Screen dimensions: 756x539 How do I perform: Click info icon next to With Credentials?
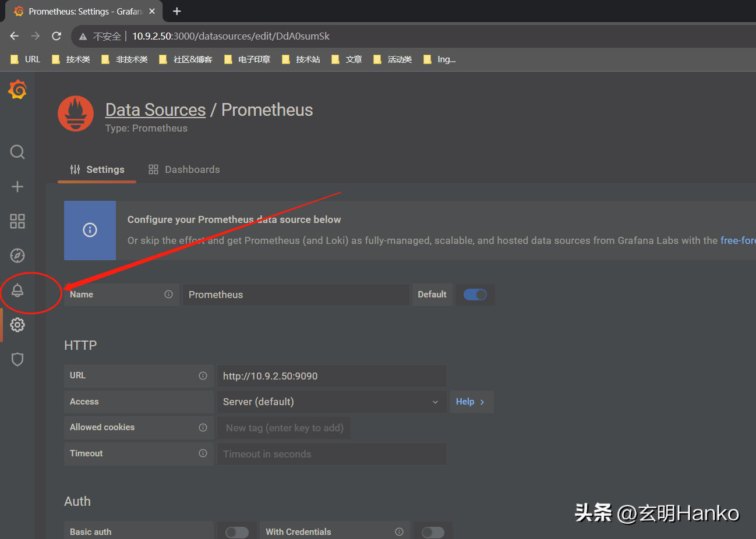coord(399,532)
